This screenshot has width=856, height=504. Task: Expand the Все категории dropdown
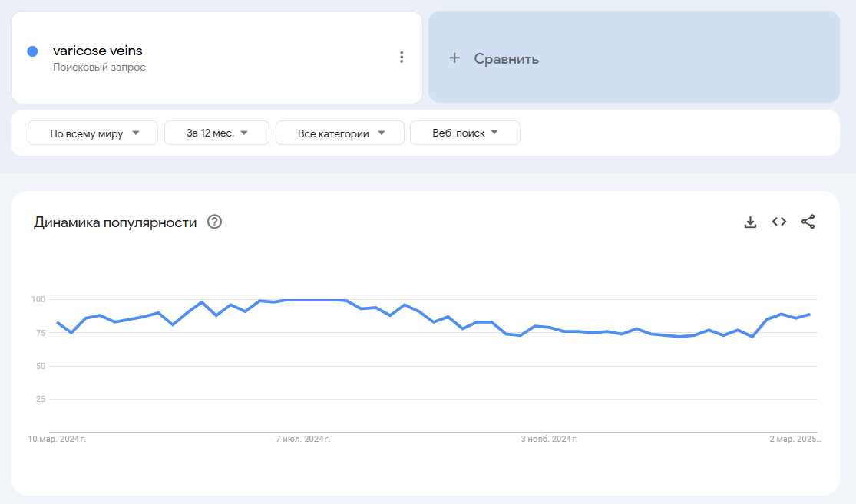[x=340, y=133]
